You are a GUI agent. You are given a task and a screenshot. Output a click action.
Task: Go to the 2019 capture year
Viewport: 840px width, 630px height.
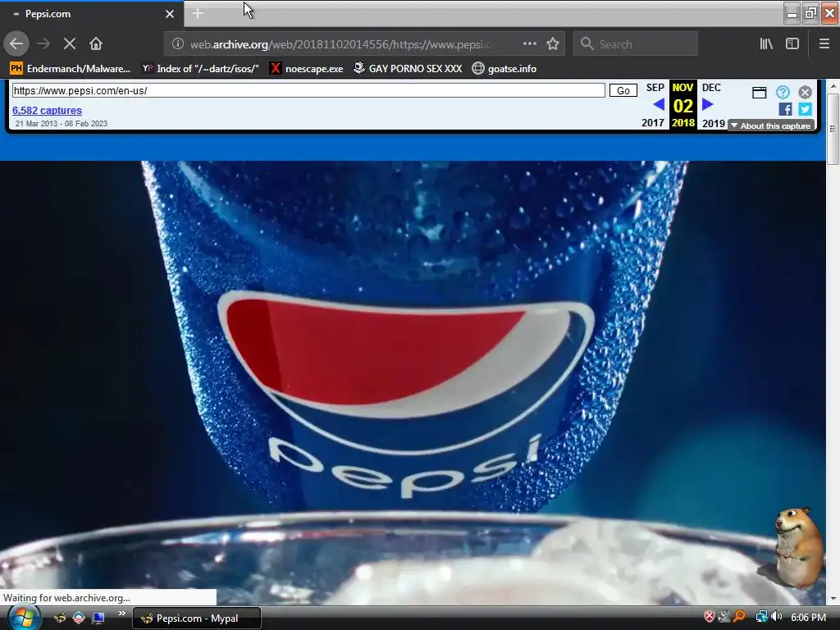tap(714, 123)
